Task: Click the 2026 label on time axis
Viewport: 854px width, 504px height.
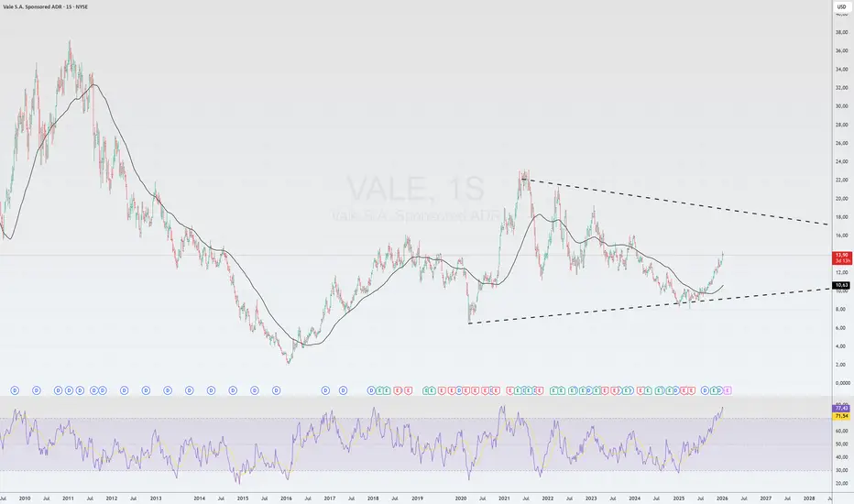Action: coord(722,498)
